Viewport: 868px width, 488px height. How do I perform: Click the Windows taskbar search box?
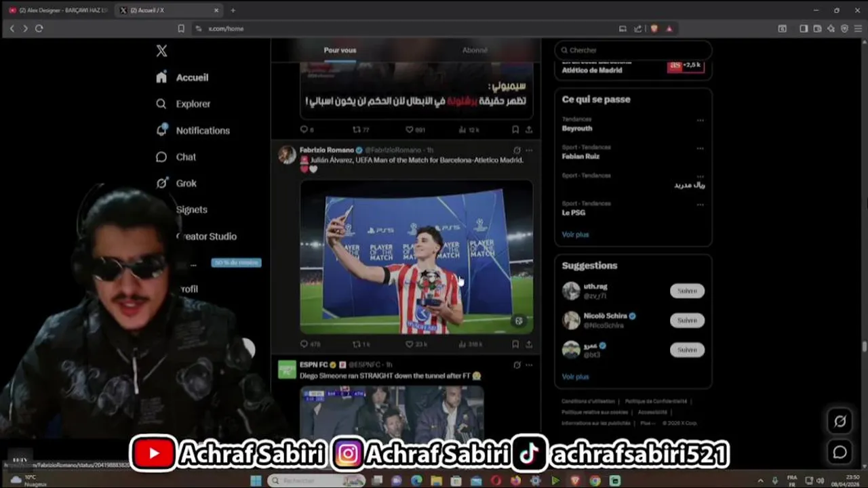(x=317, y=481)
